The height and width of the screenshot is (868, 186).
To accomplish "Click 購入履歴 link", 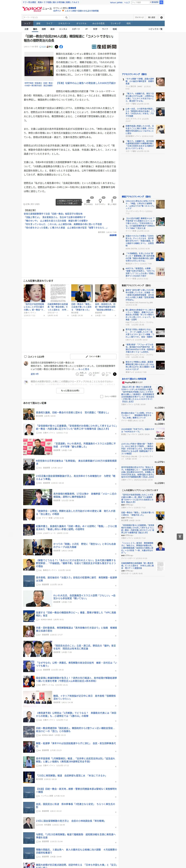I will click(x=152, y=18).
